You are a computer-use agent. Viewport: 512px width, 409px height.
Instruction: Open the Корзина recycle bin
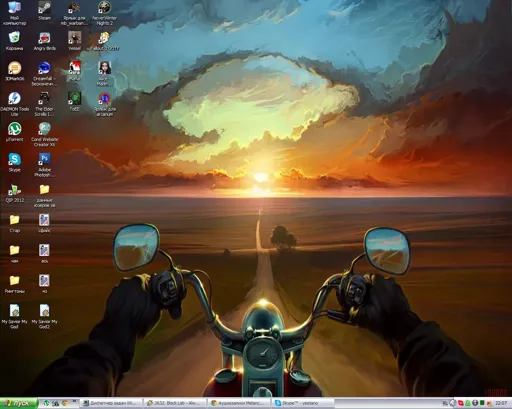(x=14, y=41)
